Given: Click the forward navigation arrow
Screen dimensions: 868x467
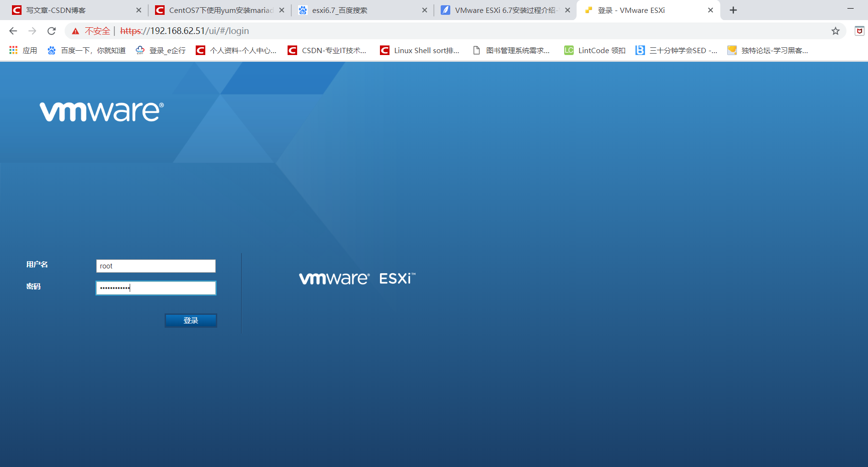Looking at the screenshot, I should pos(32,31).
